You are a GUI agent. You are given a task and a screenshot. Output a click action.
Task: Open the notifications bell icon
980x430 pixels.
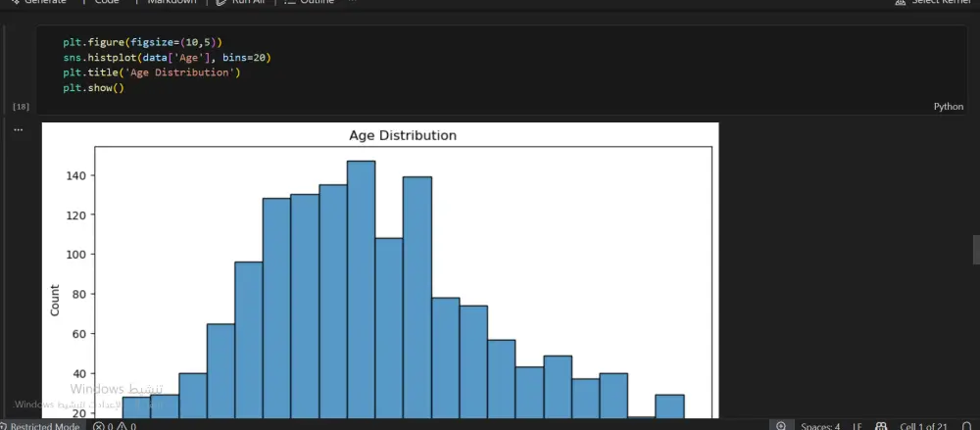point(966,426)
